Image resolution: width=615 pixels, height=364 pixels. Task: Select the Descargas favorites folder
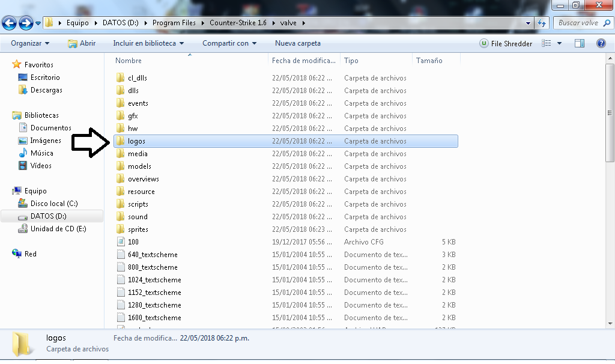tap(46, 90)
